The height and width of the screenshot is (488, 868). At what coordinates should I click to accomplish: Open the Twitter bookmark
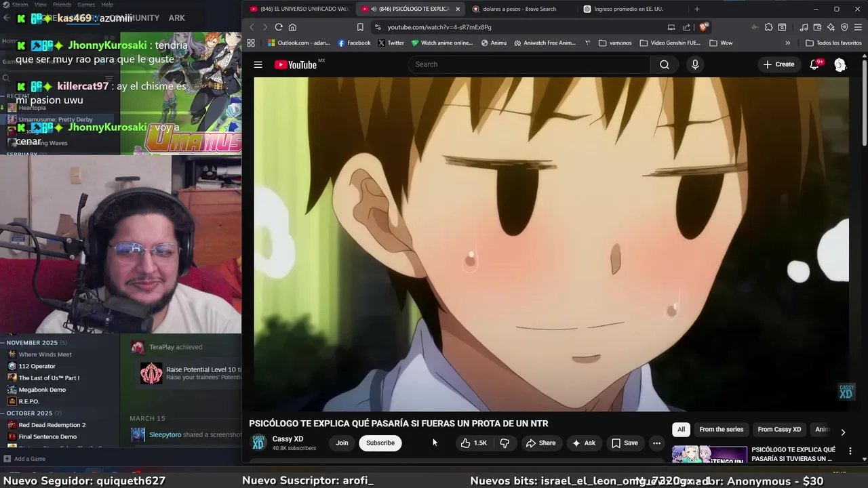(391, 43)
